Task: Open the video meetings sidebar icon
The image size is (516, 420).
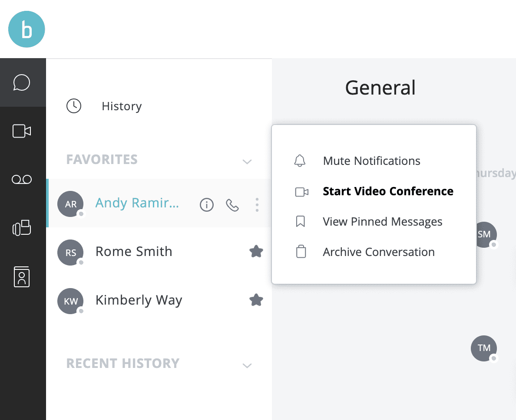Action: [22, 131]
